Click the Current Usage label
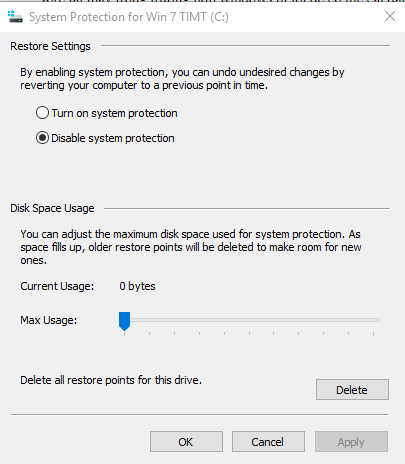Viewport: 405px width, 464px height. (x=57, y=286)
